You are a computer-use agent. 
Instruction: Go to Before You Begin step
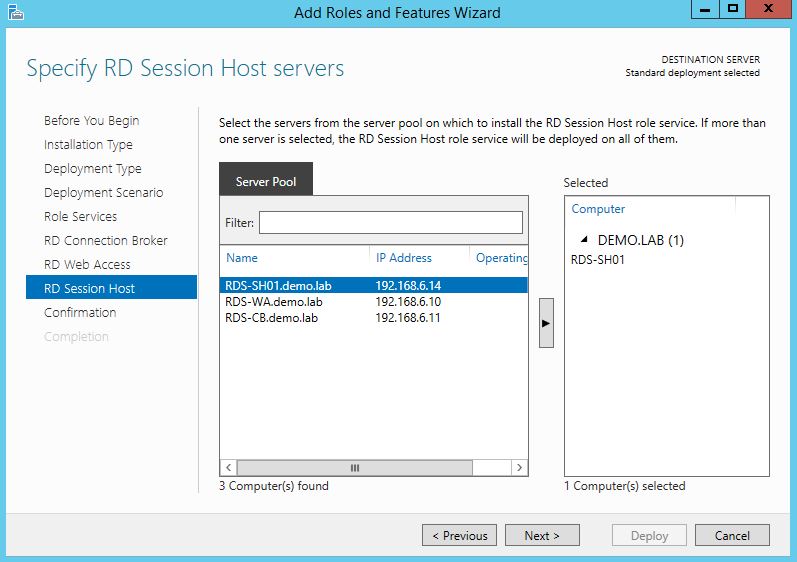(x=91, y=121)
